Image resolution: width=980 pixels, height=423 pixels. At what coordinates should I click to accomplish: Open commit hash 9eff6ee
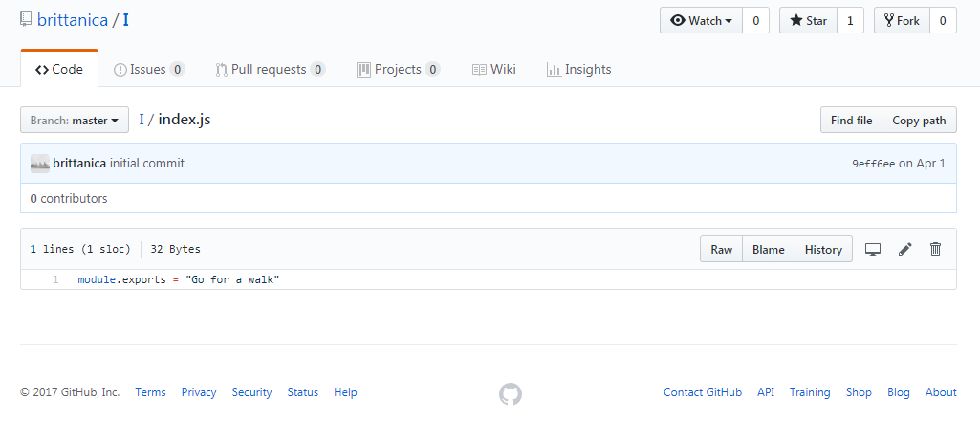click(x=873, y=164)
